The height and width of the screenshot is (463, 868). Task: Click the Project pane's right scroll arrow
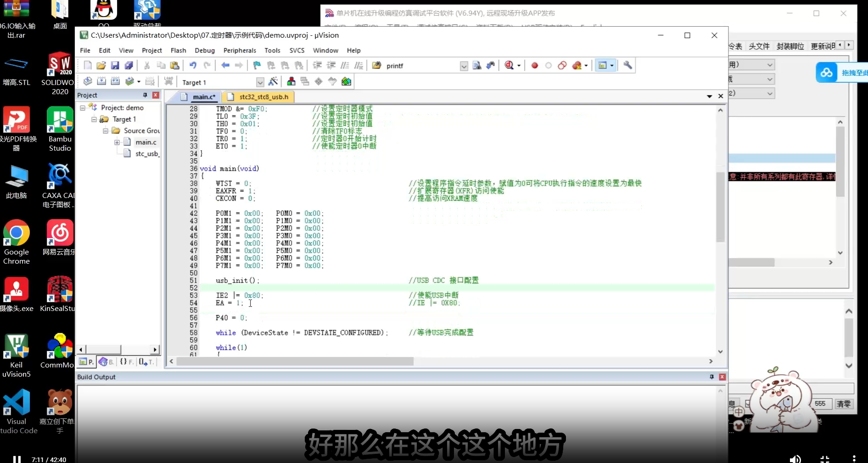coord(155,350)
